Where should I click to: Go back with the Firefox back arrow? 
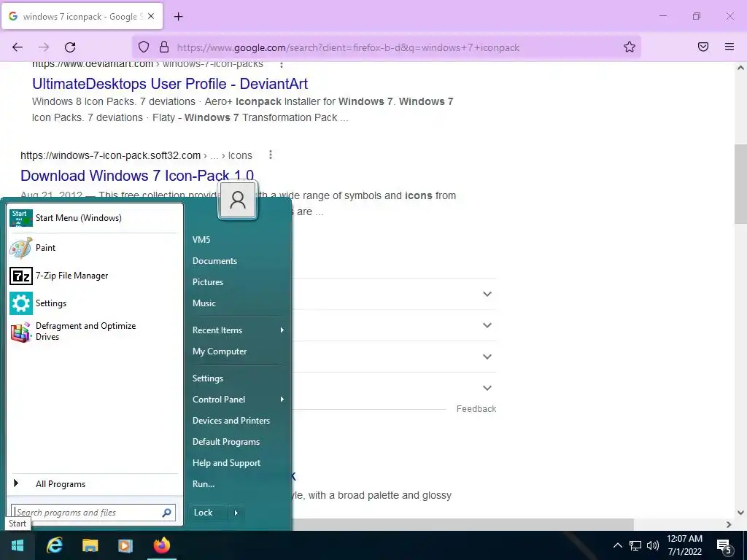[x=18, y=47]
